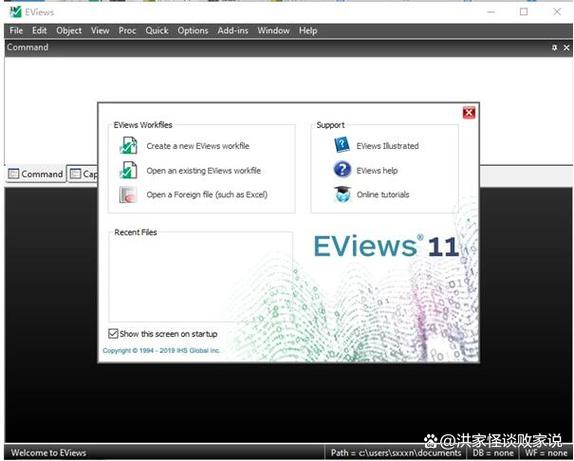
Task: Click the Open a Foreign file icon
Action: tap(128, 194)
